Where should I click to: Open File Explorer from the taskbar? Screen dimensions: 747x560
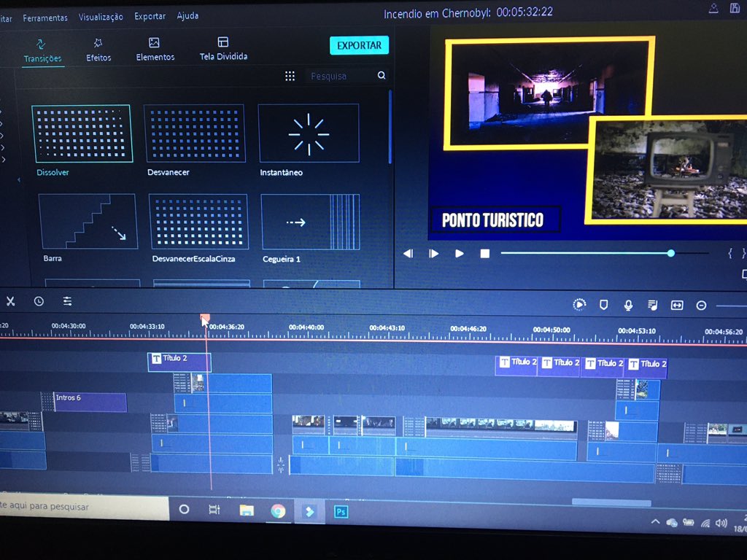coord(247,510)
